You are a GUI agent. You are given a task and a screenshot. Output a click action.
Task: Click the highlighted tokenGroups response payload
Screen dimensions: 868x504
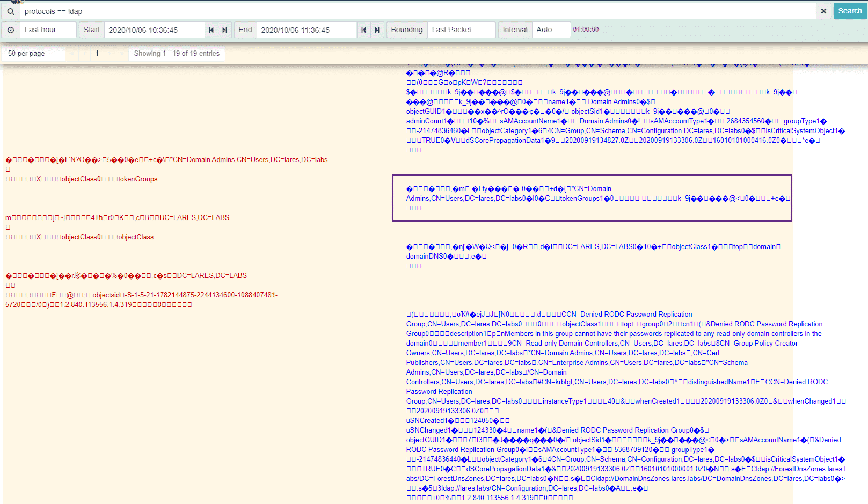592,198
